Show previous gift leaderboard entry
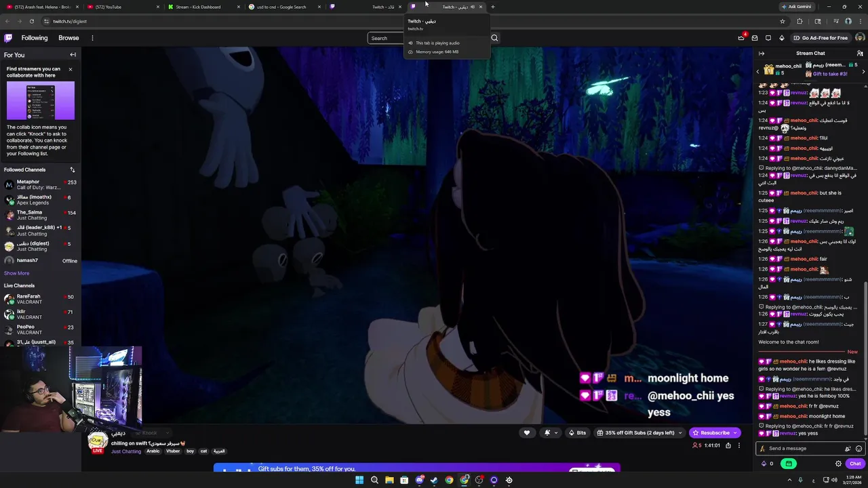Screen dimensions: 868x488 click(x=757, y=71)
